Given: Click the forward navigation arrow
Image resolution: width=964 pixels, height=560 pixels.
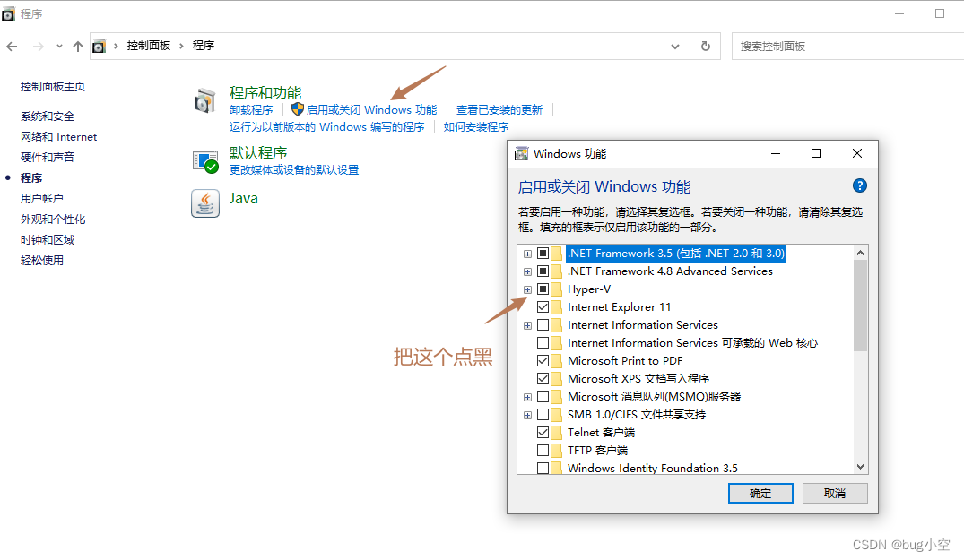Looking at the screenshot, I should pos(39,46).
